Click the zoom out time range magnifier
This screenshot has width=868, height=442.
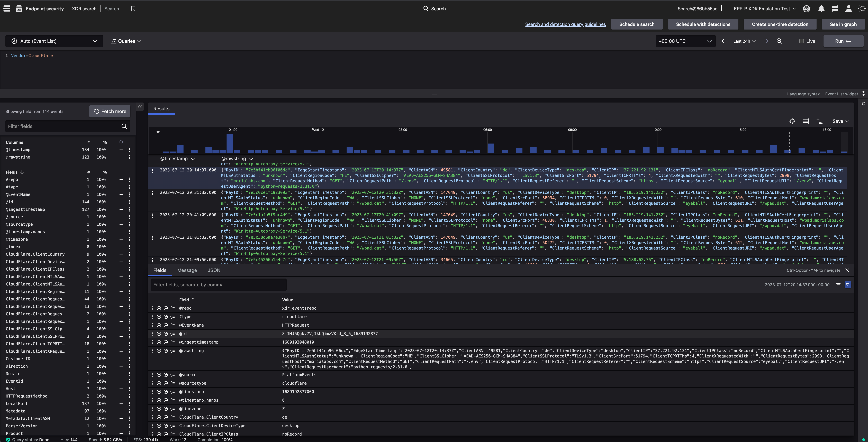(779, 41)
